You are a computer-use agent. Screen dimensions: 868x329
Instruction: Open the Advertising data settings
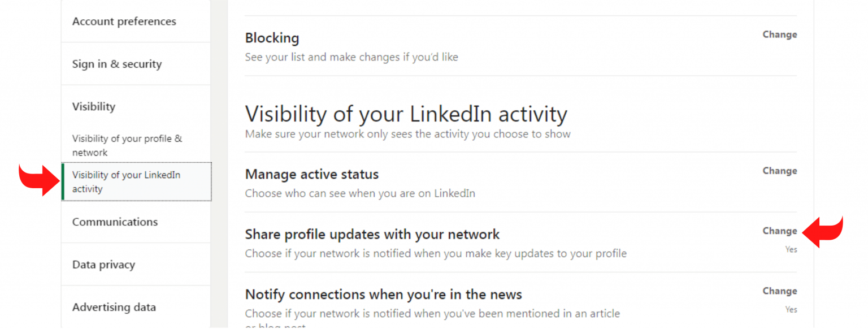click(x=114, y=307)
